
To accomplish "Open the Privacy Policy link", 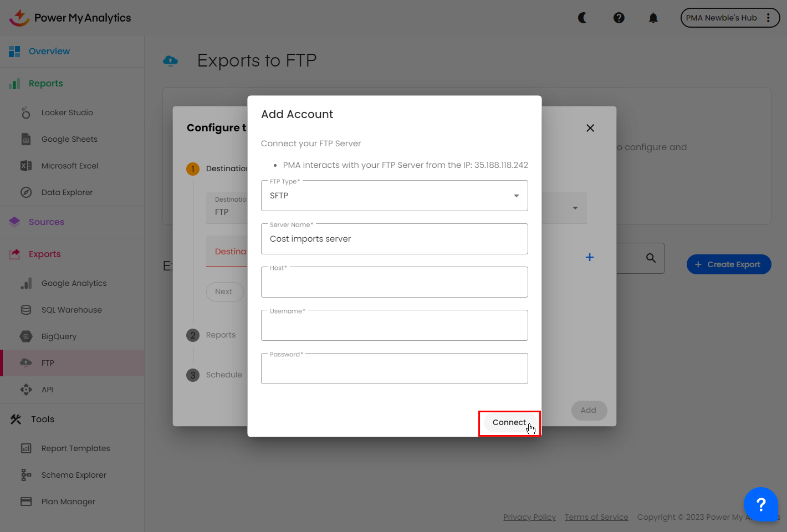I will tap(529, 517).
